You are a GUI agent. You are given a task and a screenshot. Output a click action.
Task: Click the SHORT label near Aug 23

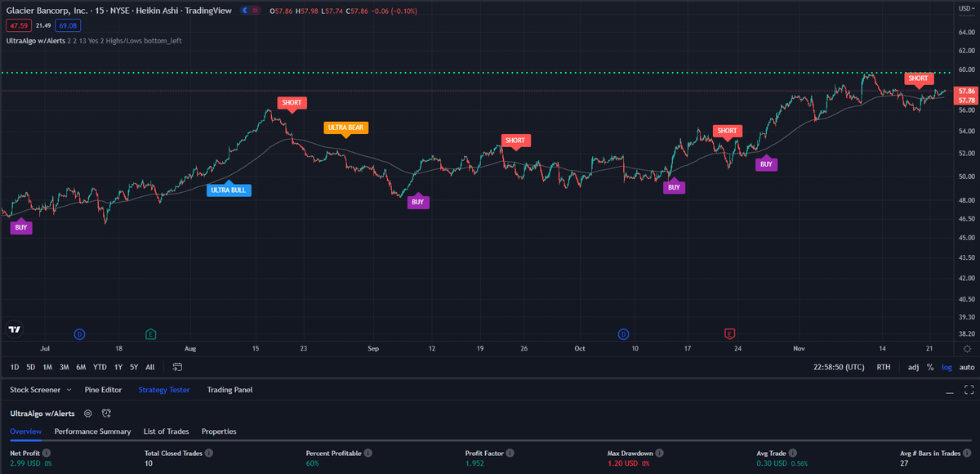click(x=292, y=103)
